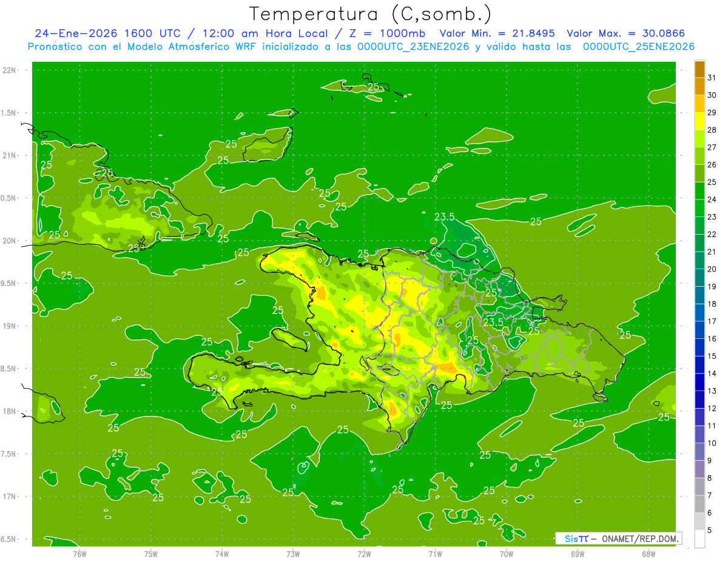Click the 23 degree legend color band
This screenshot has width=728, height=562.
(699, 208)
